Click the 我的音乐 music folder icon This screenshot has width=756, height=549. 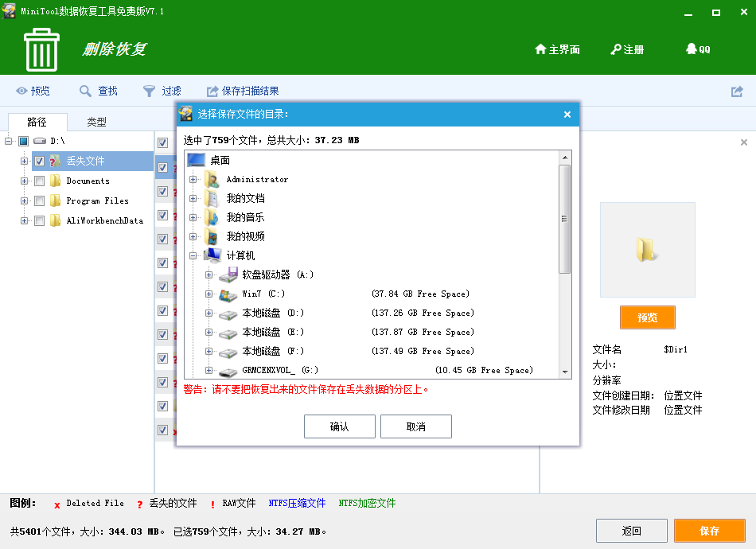tap(212, 217)
